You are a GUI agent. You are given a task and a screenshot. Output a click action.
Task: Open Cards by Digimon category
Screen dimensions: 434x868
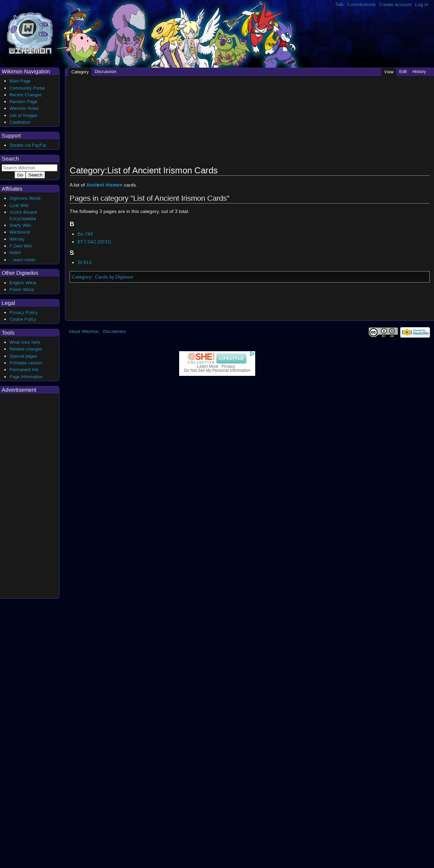tap(114, 277)
